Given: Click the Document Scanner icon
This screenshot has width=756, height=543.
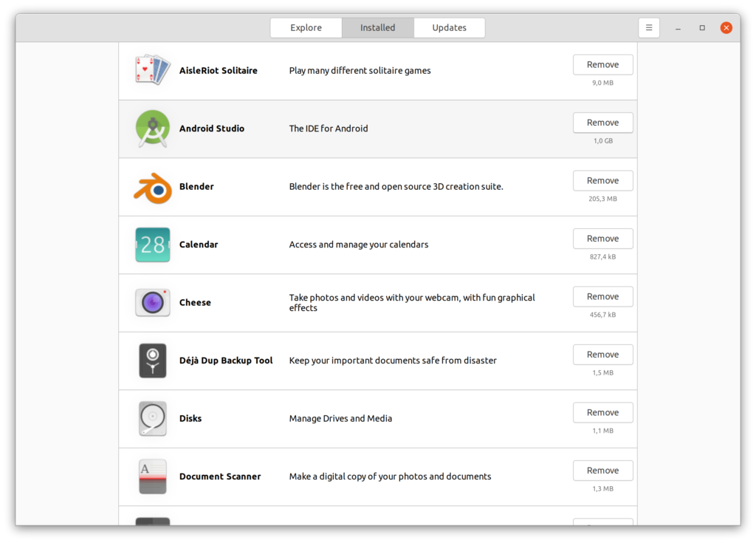Looking at the screenshot, I should click(x=153, y=477).
